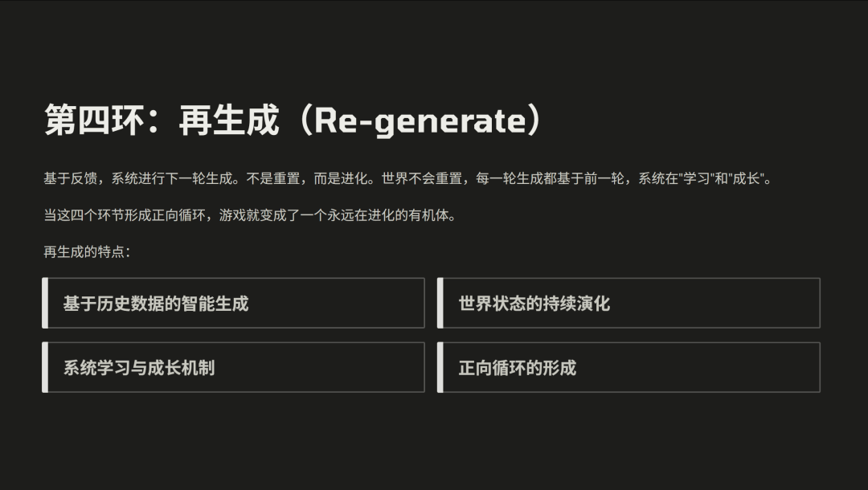Select the "世界状态的持续演化" card

pyautogui.click(x=630, y=304)
